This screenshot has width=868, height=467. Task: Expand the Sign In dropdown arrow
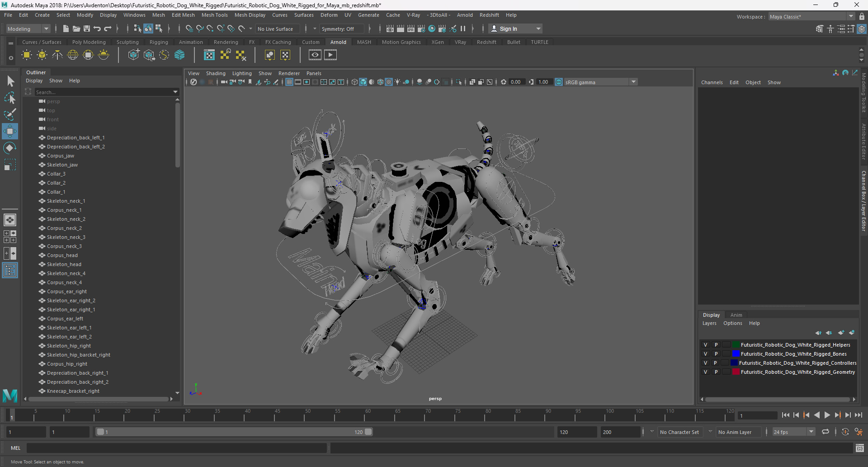tap(538, 29)
